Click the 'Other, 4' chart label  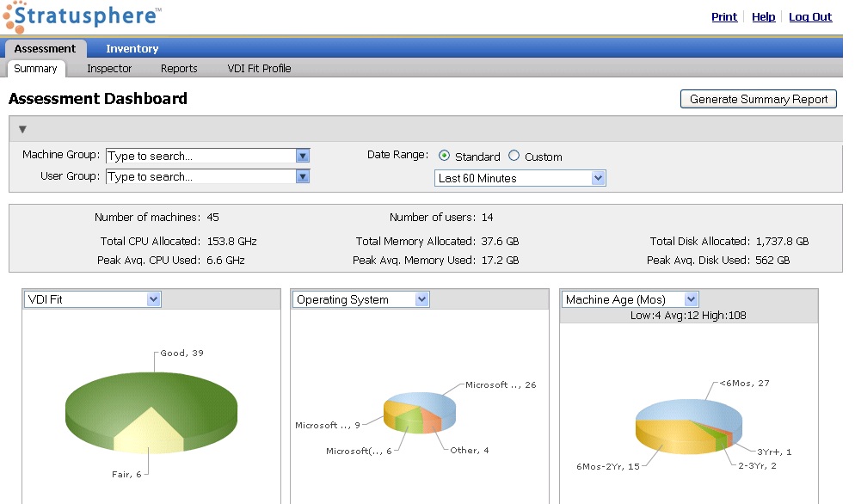[470, 451]
